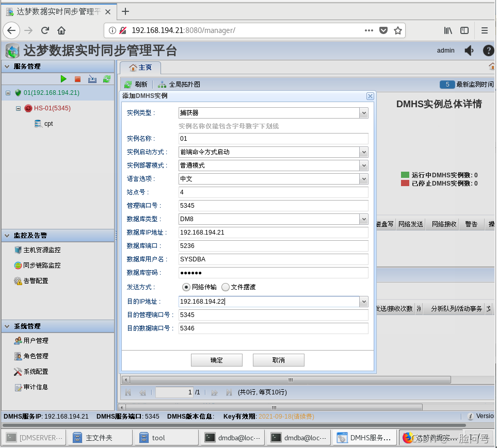Toggle Firefox sidebar icon

(464, 30)
